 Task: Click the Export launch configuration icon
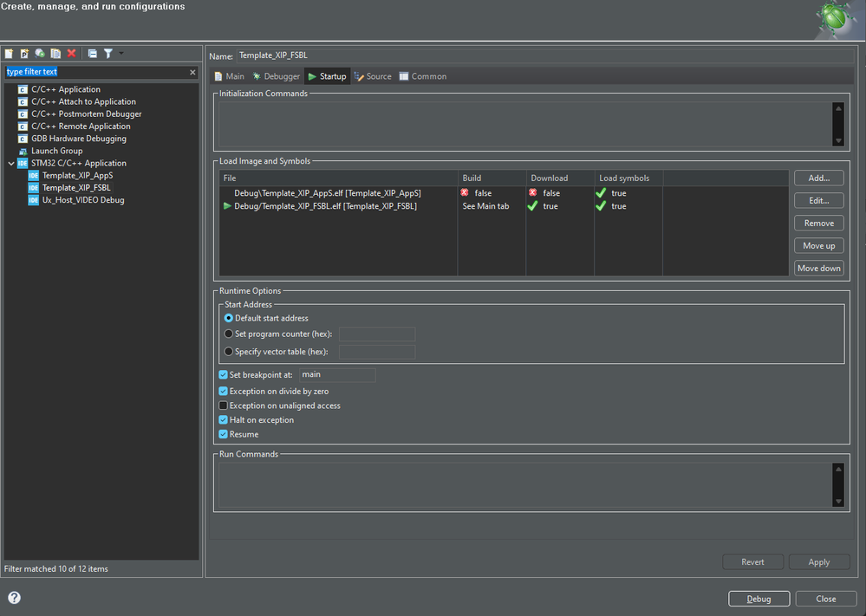40,54
